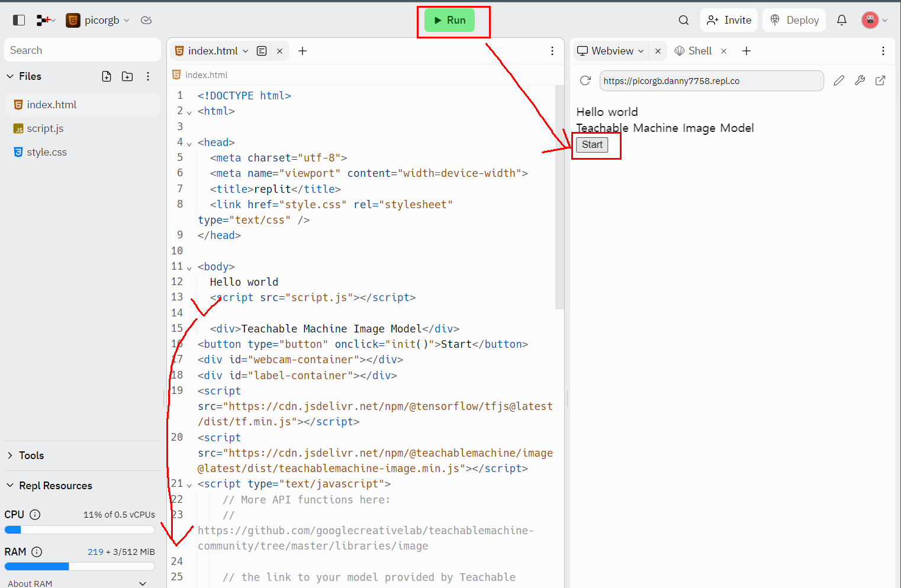Click line 12 'Hello world' in editor

244,282
